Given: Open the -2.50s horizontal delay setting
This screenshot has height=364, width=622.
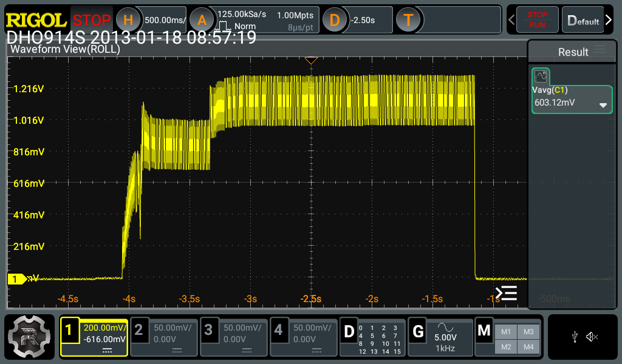Looking at the screenshot, I should [363, 20].
